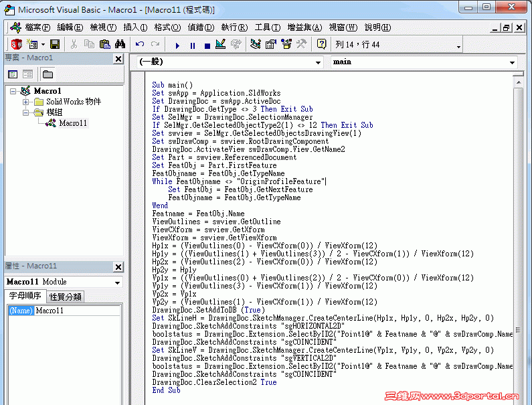The image size is (532, 405).
Task: Click the End Sub line
Action: (166, 390)
